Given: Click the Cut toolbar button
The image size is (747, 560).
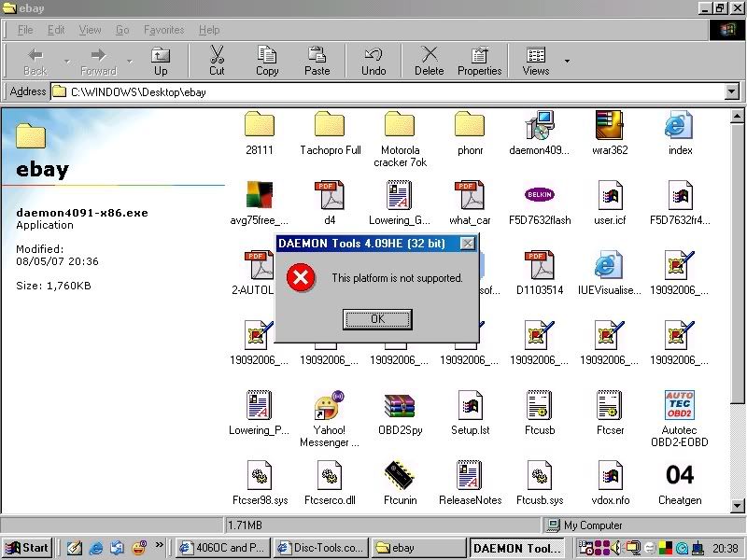Looking at the screenshot, I should (217, 61).
